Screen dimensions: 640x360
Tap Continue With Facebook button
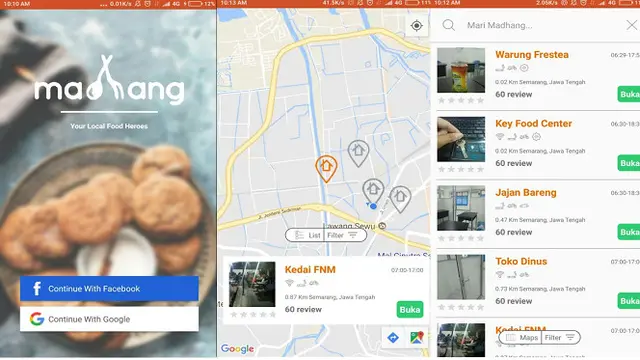point(109,289)
